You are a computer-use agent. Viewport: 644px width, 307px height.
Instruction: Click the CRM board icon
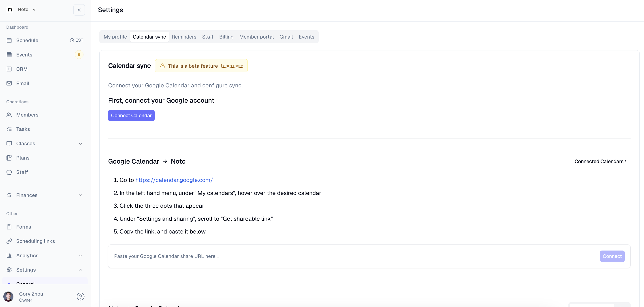9,69
